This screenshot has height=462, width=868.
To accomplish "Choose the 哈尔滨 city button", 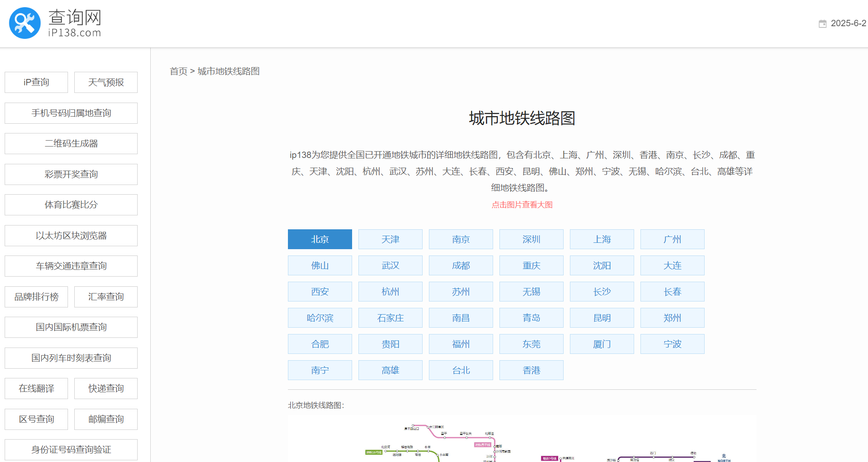I will (x=320, y=318).
